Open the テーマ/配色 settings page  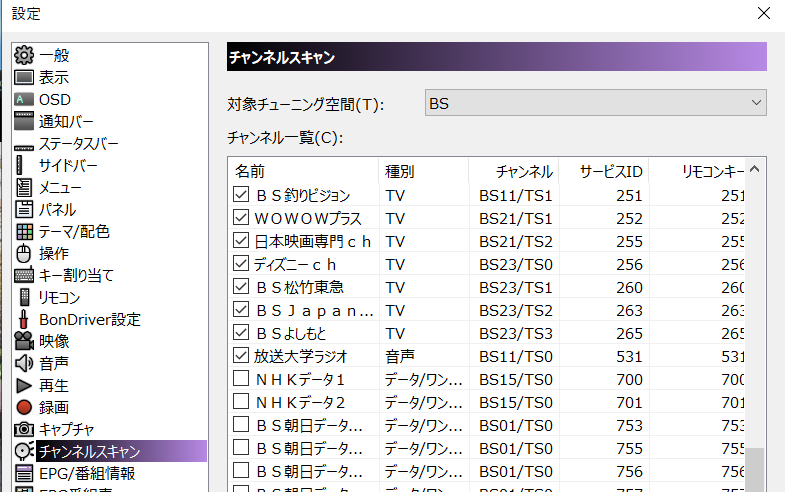tap(74, 231)
